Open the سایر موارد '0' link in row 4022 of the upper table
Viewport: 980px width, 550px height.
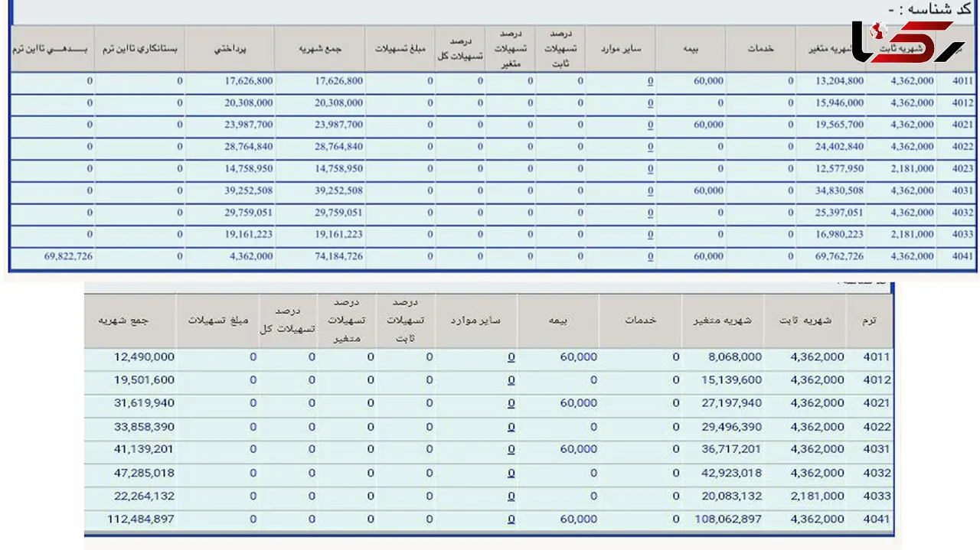650,147
